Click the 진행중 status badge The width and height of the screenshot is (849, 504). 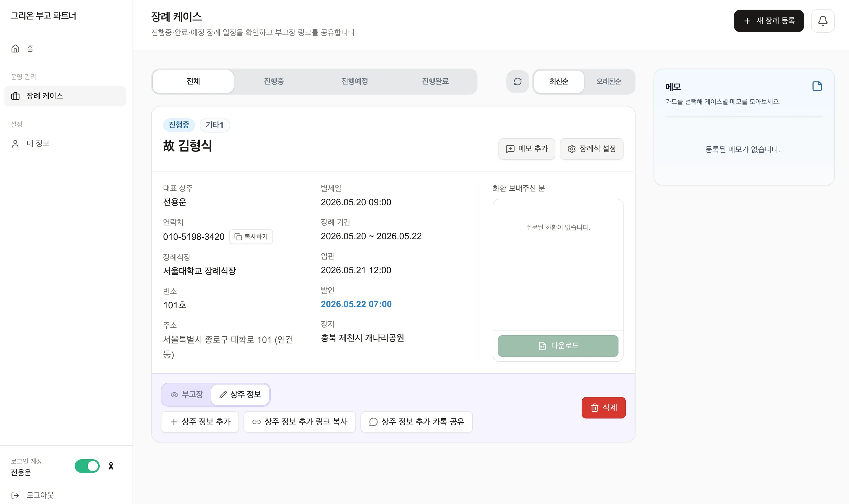pos(179,125)
